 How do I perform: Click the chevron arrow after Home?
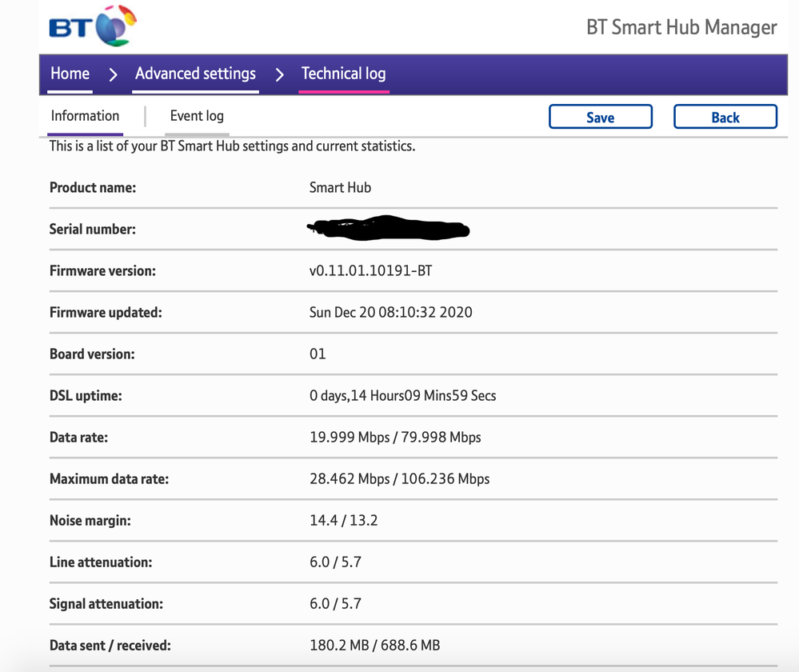(x=113, y=74)
